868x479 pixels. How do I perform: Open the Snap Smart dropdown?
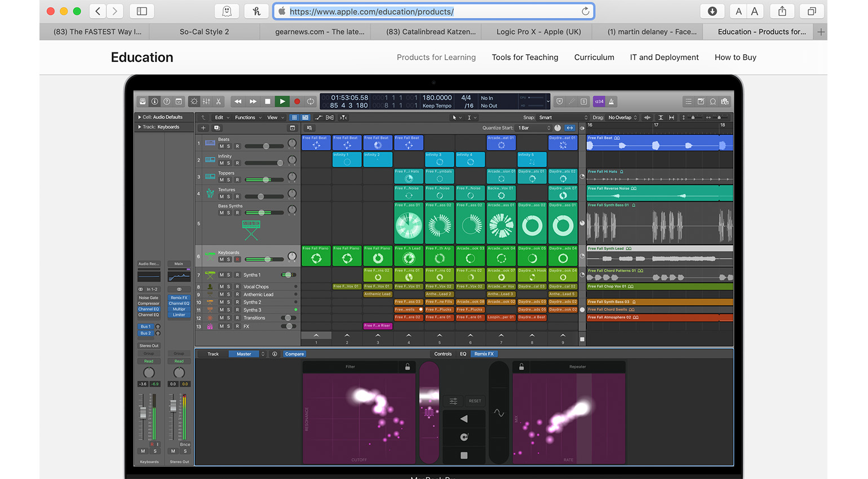[x=563, y=117]
